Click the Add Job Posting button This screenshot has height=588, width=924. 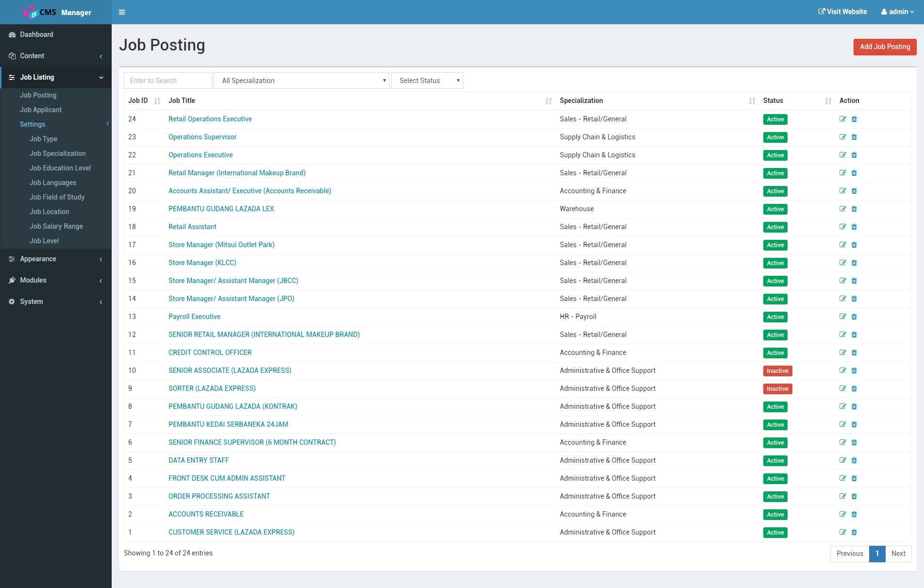pyautogui.click(x=885, y=47)
